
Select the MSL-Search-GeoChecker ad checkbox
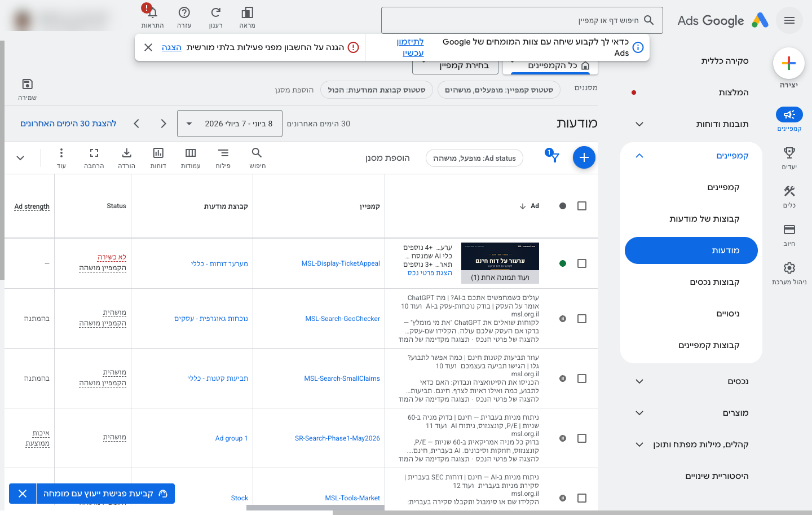click(582, 319)
